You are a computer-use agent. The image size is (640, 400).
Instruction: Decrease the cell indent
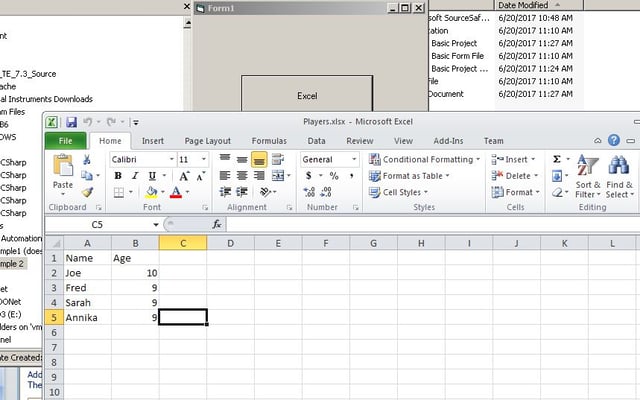225,192
